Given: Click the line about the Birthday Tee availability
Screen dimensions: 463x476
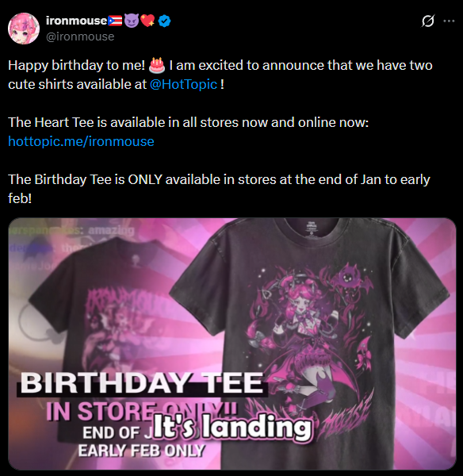Looking at the screenshot, I should [219, 189].
